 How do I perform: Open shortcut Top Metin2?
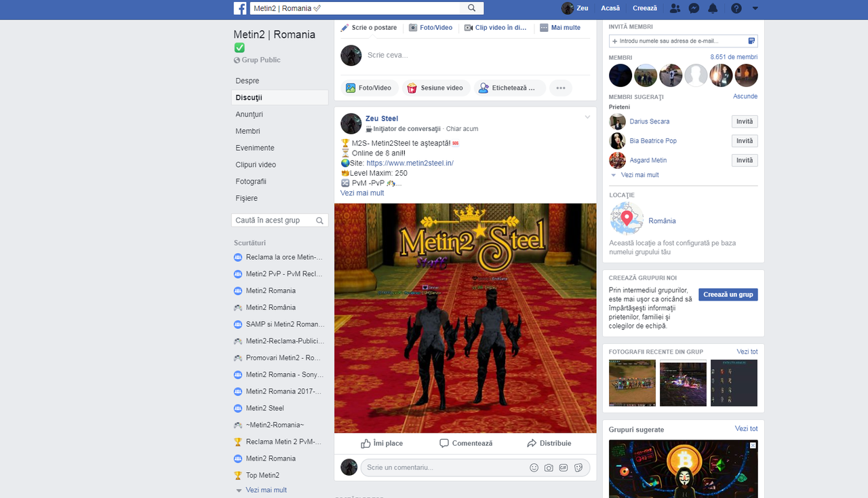(x=256, y=476)
